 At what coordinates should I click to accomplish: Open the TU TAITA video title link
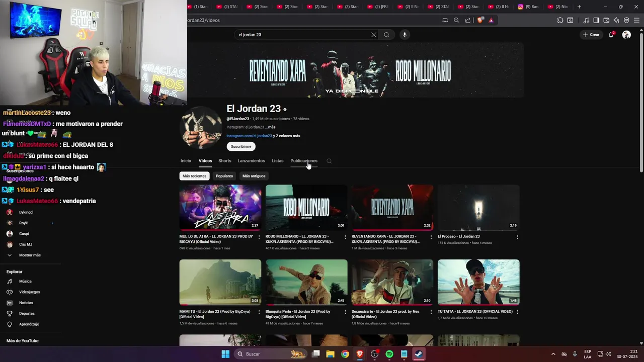point(475,312)
